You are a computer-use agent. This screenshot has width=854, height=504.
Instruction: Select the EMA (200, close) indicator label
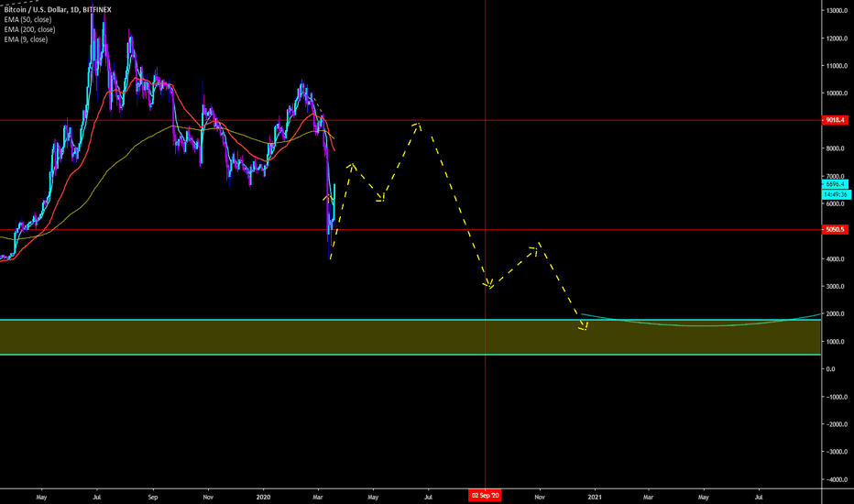pos(29,29)
